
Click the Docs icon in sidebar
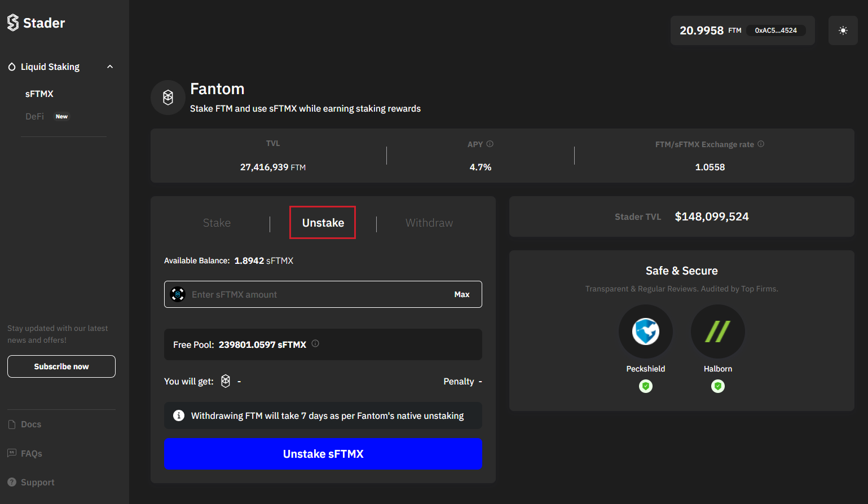12,424
